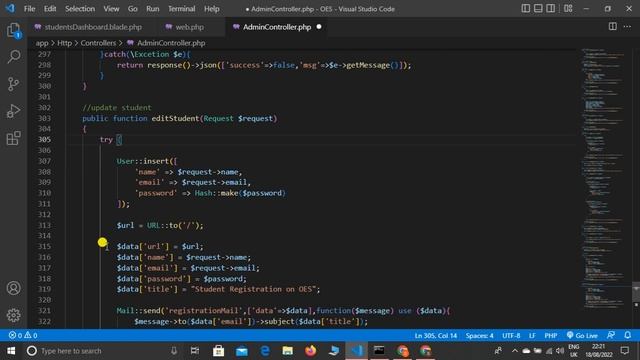Click AdminController.php breadcrumb segment

[x=171, y=43]
